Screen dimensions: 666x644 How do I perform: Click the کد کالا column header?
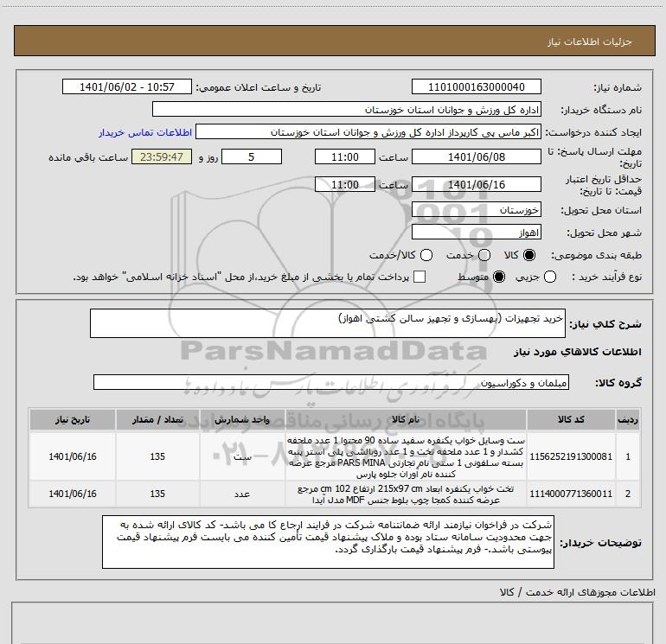pyautogui.click(x=571, y=420)
